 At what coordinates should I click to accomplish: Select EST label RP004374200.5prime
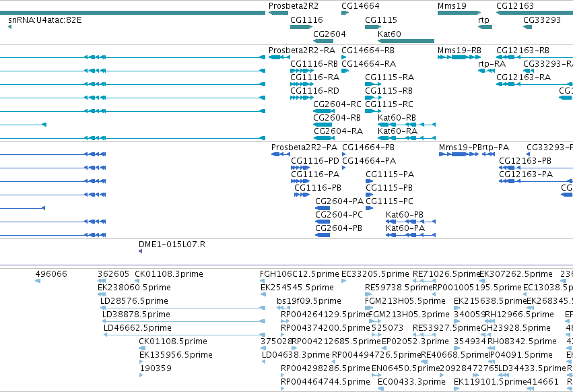325,328
